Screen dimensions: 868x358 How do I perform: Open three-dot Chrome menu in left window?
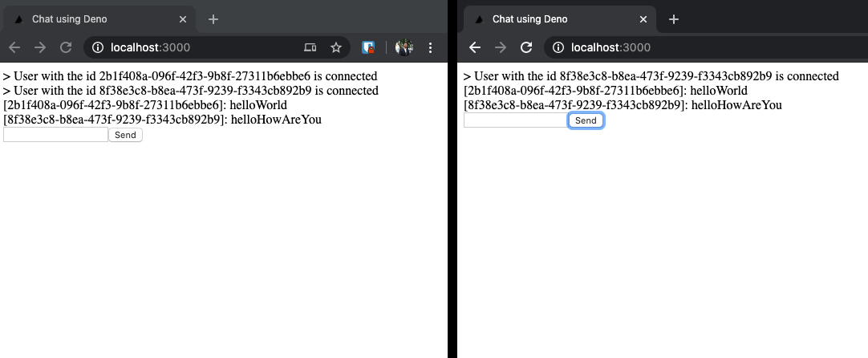431,47
